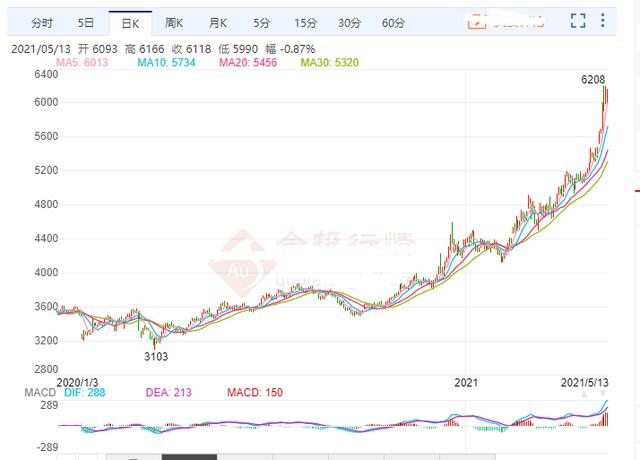Click the fullscreen expand icon
The image size is (640, 460).
pyautogui.click(x=578, y=21)
